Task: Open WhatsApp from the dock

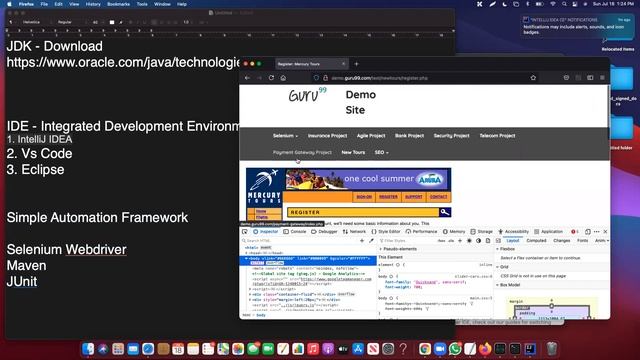Action: 455,349
